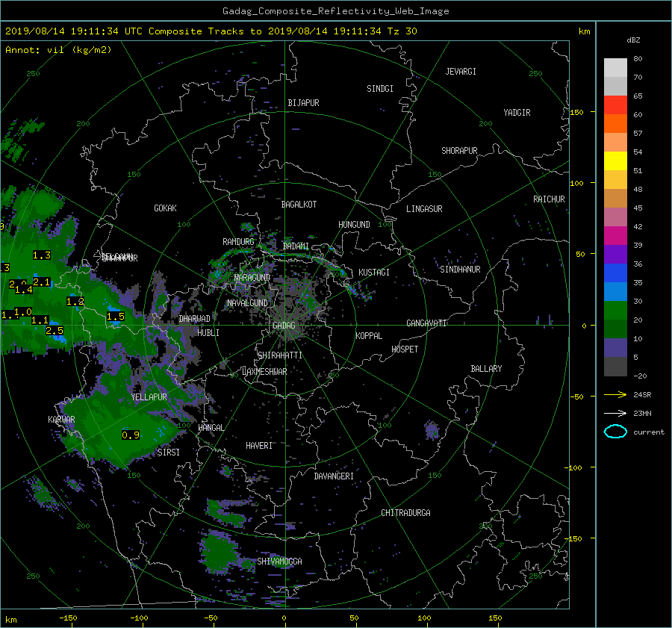Viewport: 672px width, 628px height.
Task: Click the BALLARY city label
Action: click(486, 369)
